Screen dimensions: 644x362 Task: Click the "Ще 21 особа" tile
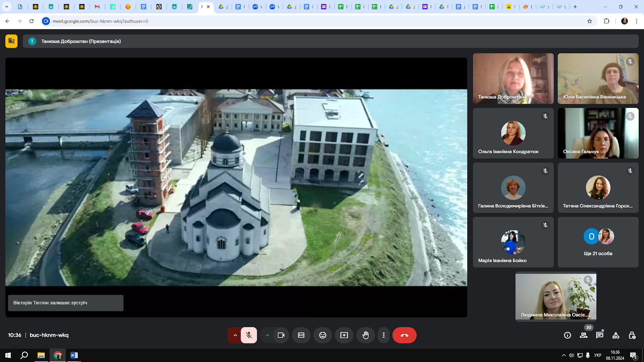[x=598, y=242]
